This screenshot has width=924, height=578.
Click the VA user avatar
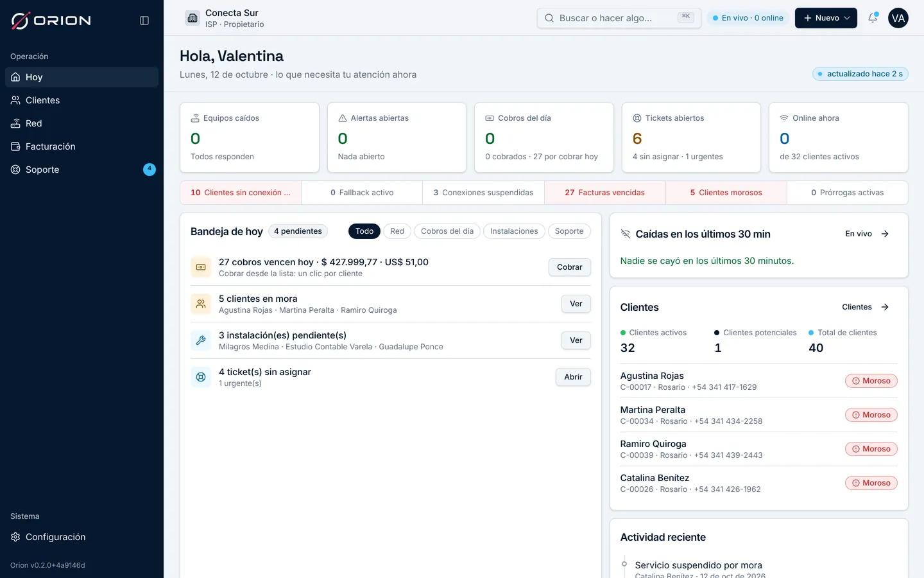pyautogui.click(x=898, y=18)
